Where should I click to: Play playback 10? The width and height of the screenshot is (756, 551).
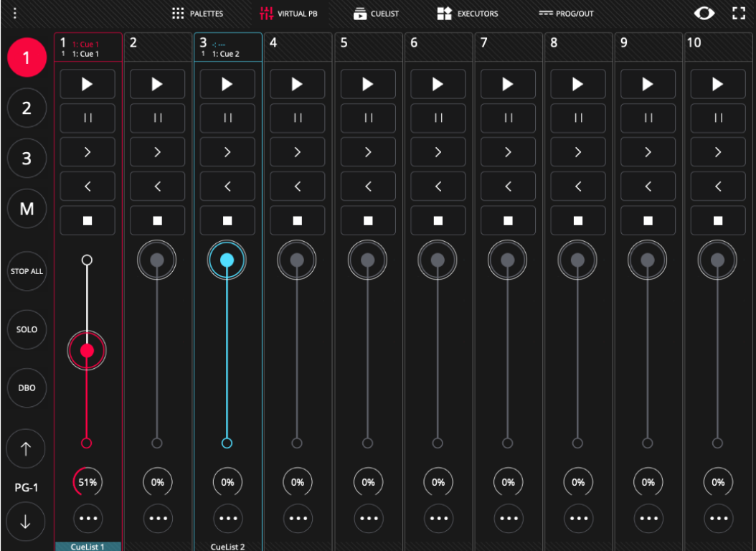[x=718, y=85]
